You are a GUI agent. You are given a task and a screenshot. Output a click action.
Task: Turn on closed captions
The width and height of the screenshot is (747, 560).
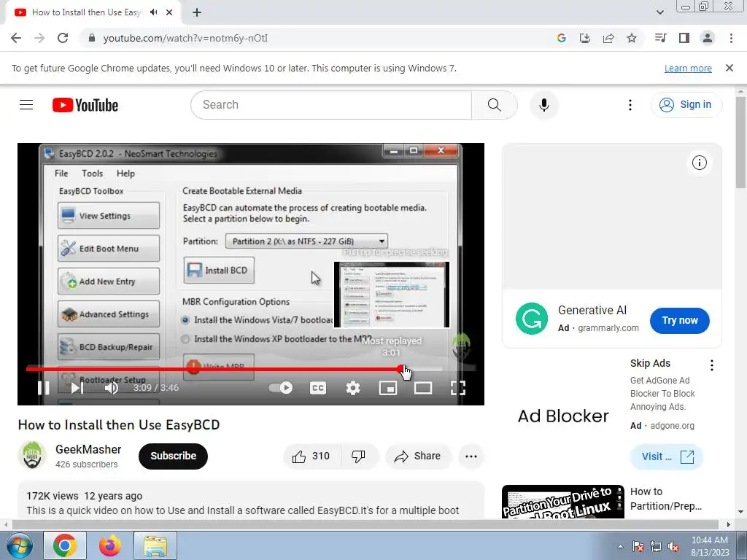click(x=318, y=388)
